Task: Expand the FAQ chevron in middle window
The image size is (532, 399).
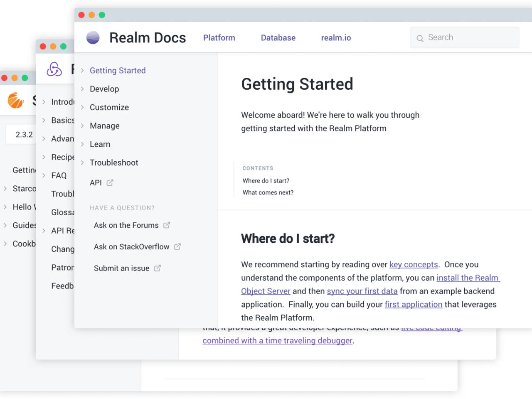Action: pyautogui.click(x=44, y=175)
